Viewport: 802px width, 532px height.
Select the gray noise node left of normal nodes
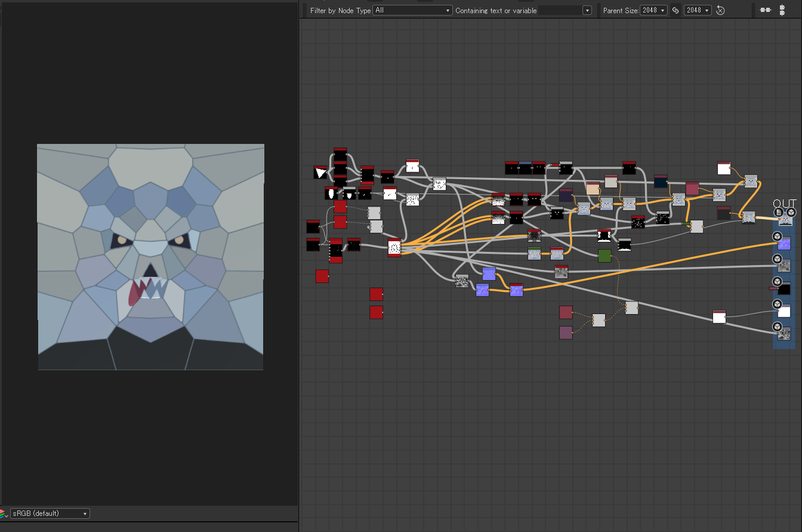[x=462, y=281]
